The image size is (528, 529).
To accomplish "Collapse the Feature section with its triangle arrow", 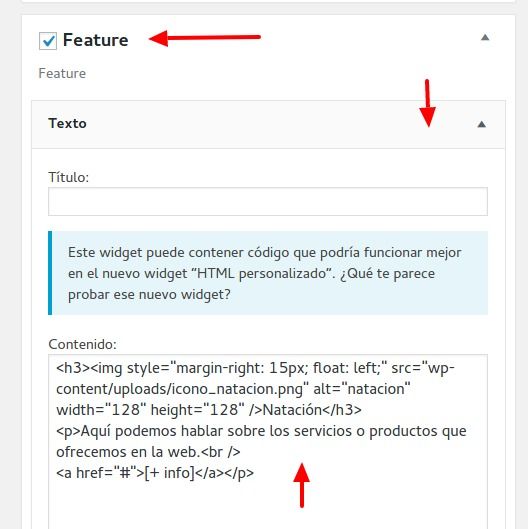I will pyautogui.click(x=485, y=37).
